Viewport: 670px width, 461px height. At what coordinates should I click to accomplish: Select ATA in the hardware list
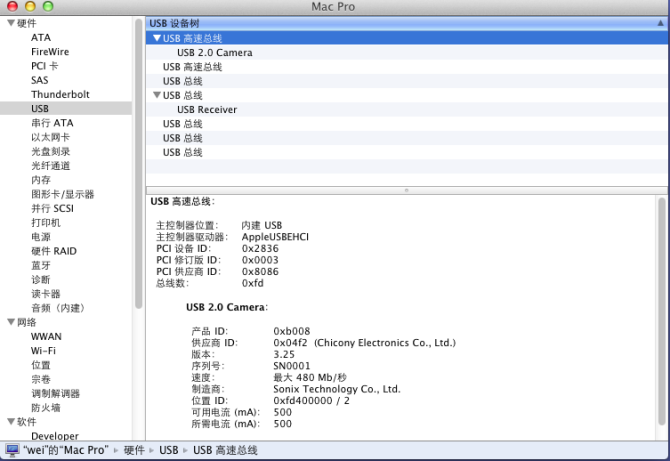[41, 38]
